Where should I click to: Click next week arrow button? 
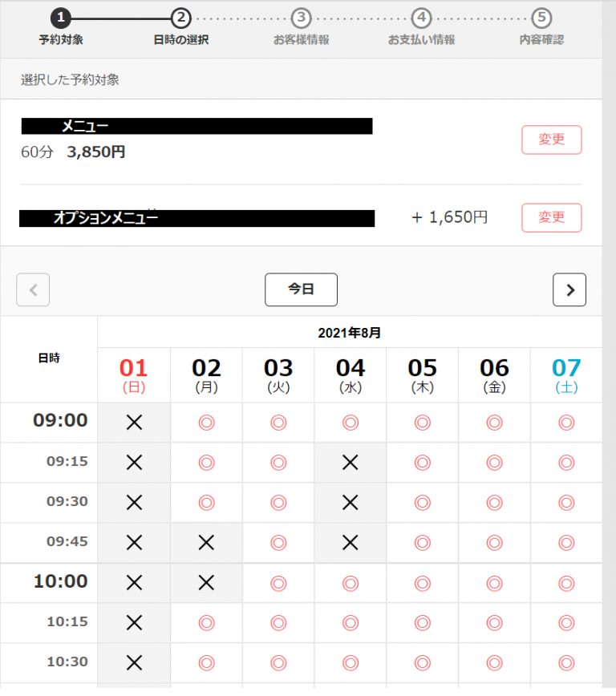click(x=569, y=290)
